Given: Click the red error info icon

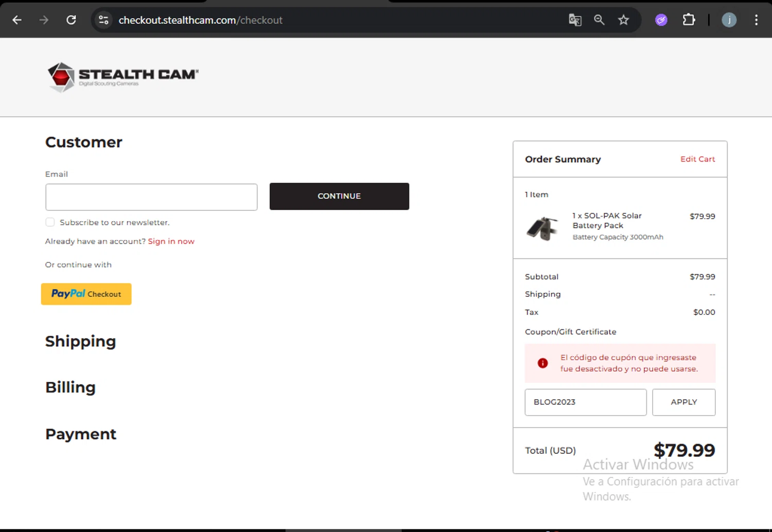Looking at the screenshot, I should tap(542, 363).
